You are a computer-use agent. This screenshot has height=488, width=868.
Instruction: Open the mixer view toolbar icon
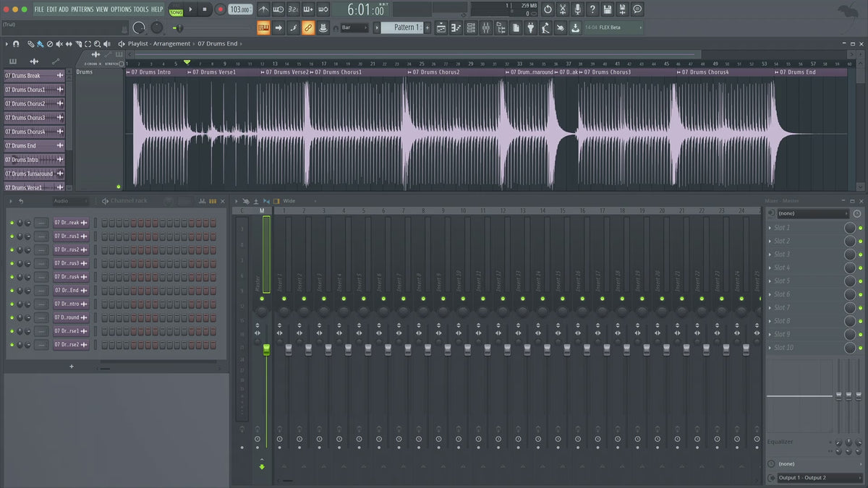[485, 27]
